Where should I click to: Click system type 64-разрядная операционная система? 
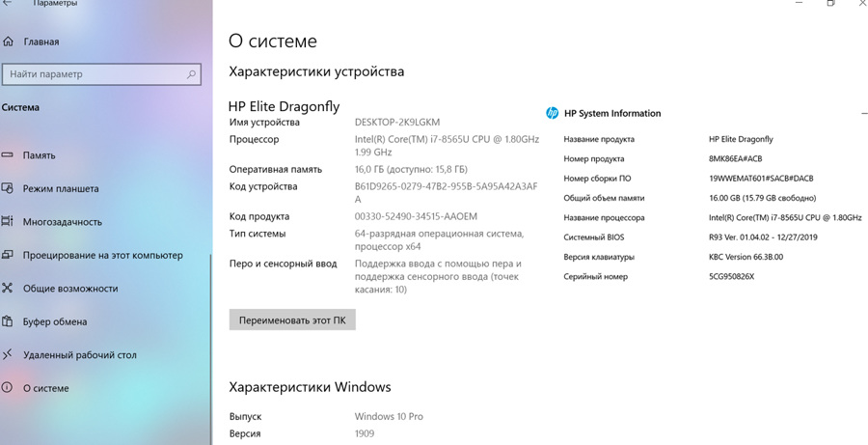coord(440,240)
